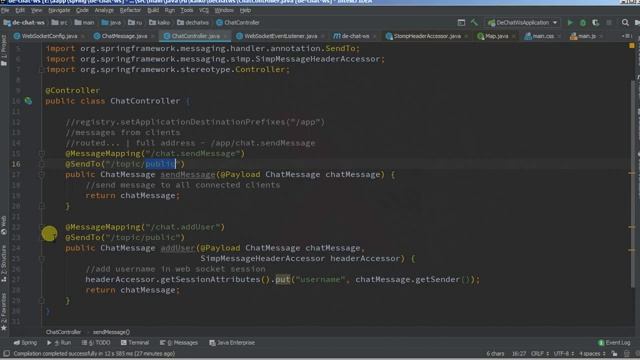
Task: Open the TODO tool window button
Action: pyautogui.click(x=96, y=343)
